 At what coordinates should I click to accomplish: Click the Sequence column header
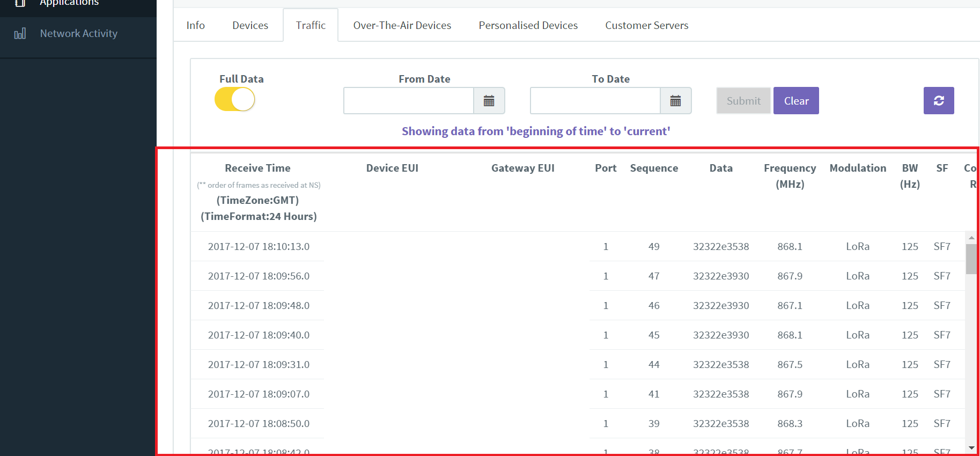click(x=654, y=168)
